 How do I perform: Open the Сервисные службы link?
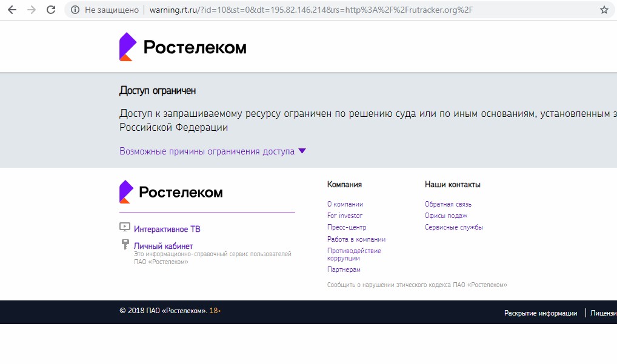click(454, 227)
